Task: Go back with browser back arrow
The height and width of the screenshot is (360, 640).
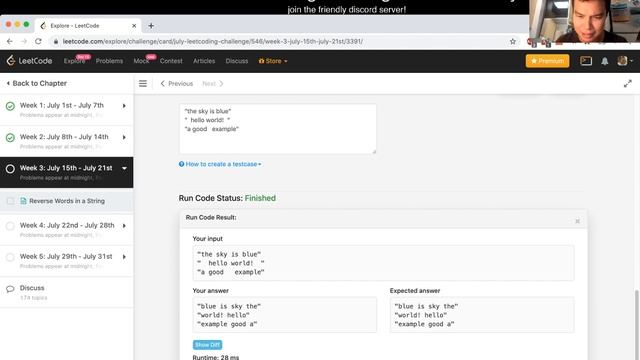Action: 10,41
